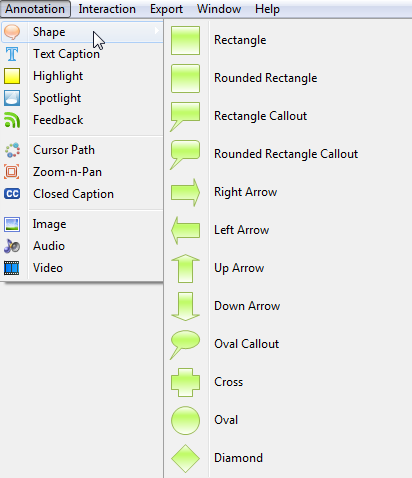Click the Closed Caption CC icon
This screenshot has width=412, height=478.
tap(12, 194)
